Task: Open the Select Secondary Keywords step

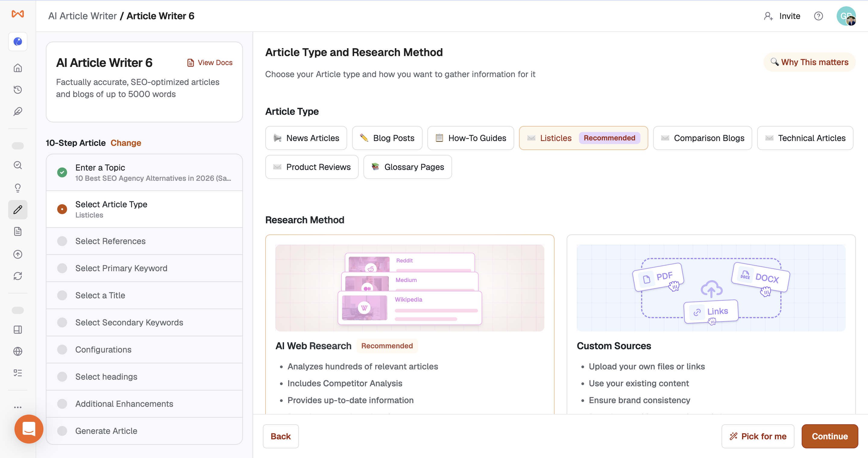Action: pyautogui.click(x=144, y=322)
